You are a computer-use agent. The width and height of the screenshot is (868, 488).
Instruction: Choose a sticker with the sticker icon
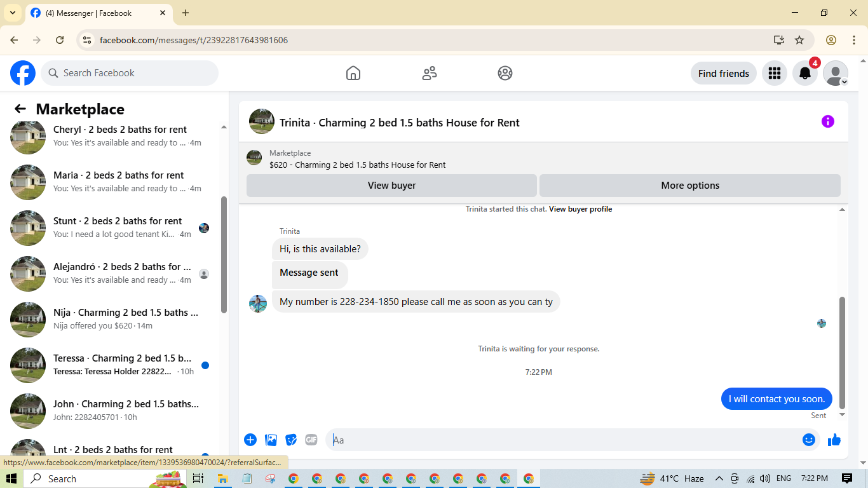(291, 440)
